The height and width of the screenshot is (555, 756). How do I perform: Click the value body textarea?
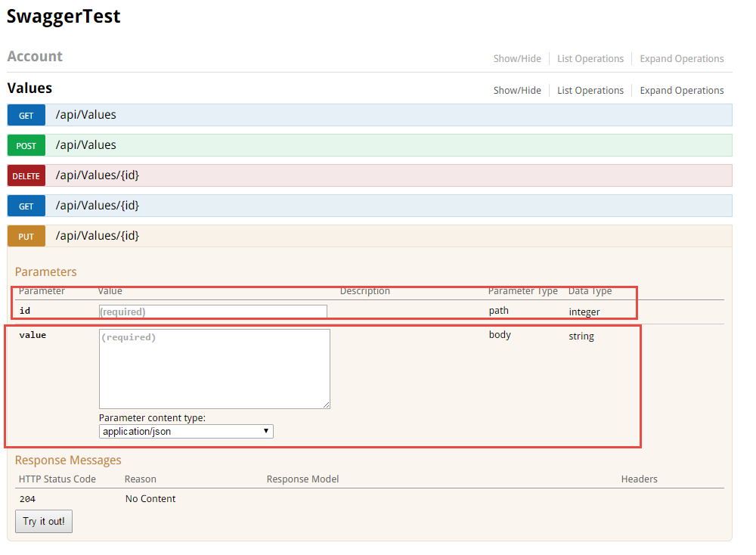[215, 369]
